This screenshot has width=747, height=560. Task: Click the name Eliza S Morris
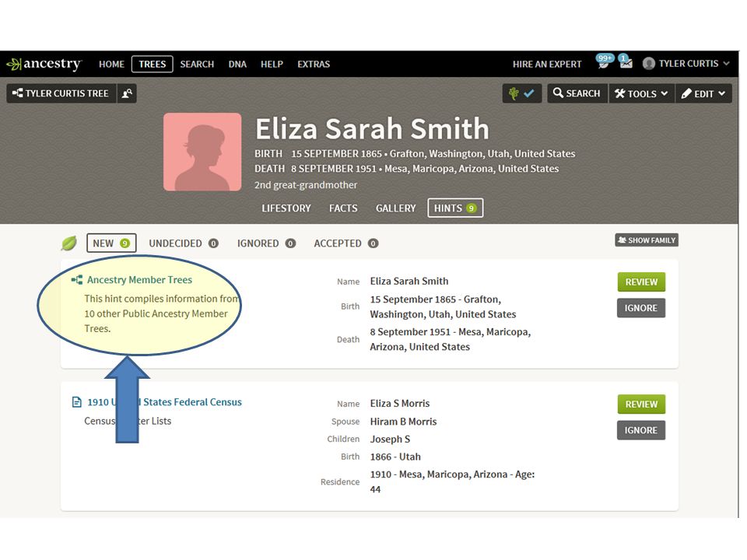400,404
